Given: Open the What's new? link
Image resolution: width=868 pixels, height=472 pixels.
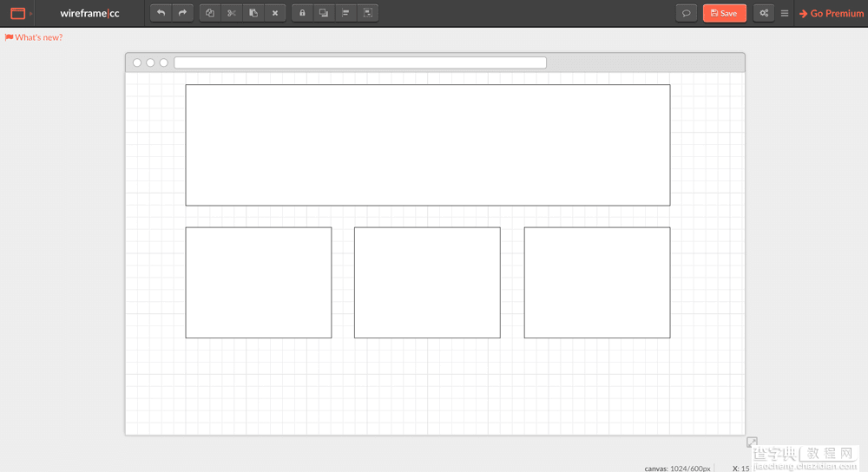Looking at the screenshot, I should click(x=34, y=37).
